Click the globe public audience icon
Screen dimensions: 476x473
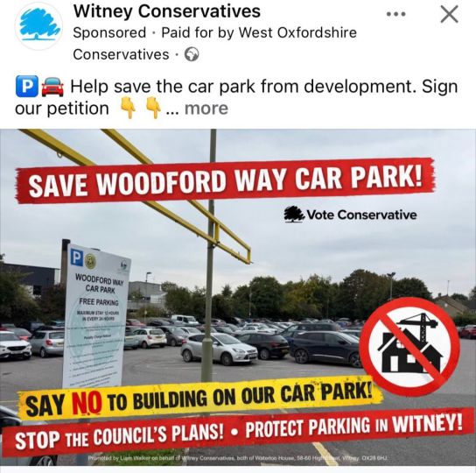192,54
